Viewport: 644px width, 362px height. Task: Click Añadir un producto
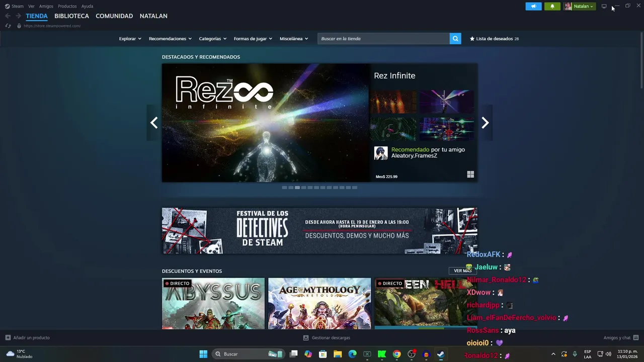click(x=31, y=338)
